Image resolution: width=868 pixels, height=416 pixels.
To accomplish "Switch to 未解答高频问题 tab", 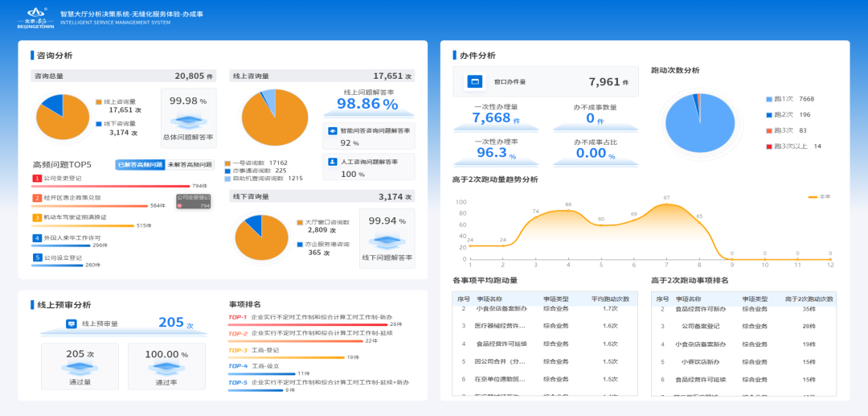I will pos(189,164).
